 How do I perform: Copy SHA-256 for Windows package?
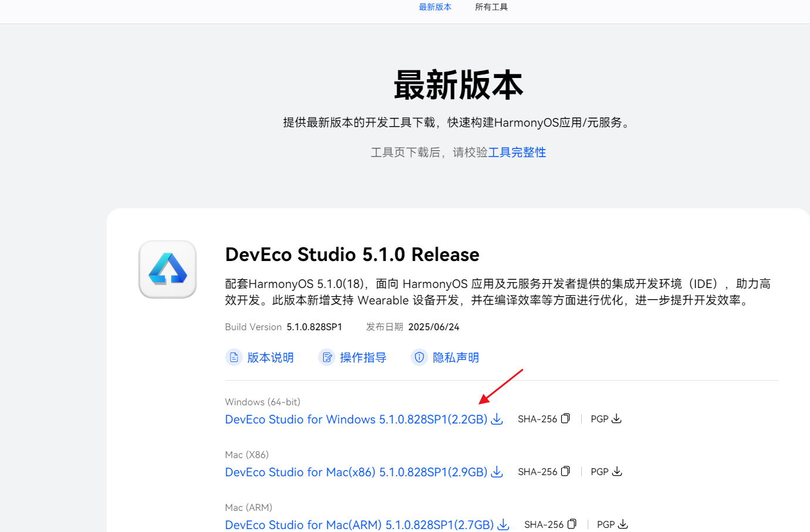[565, 419]
